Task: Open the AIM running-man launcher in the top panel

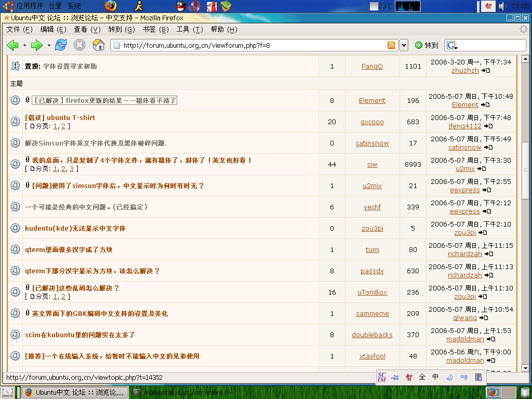Action: tap(138, 6)
